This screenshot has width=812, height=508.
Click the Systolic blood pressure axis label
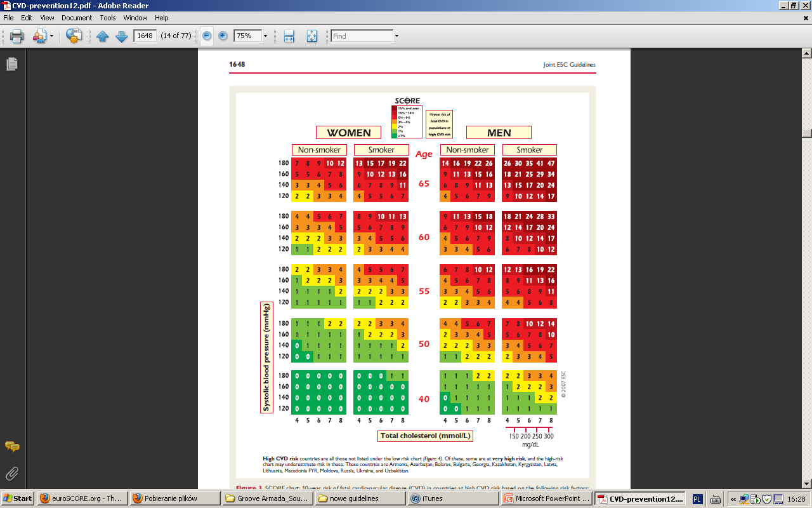[266, 358]
